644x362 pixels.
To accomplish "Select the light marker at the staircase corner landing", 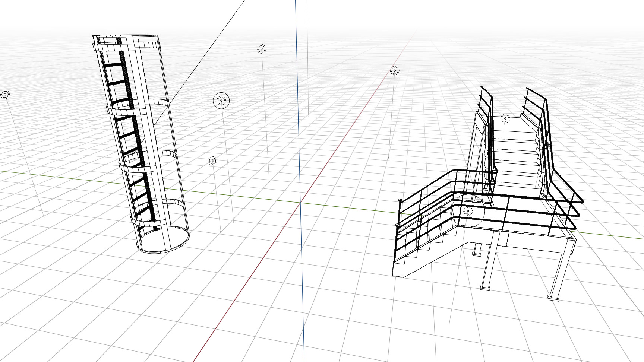I will point(468,211).
